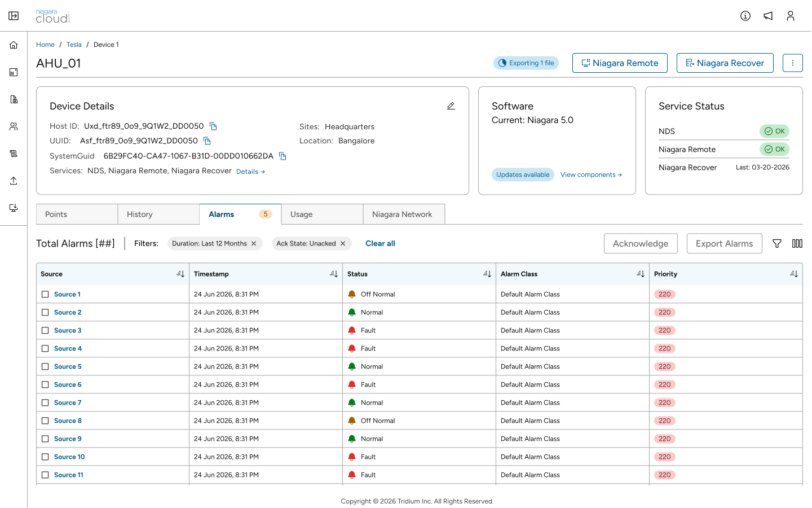Screen dimensions: 812x508
Task: Copy the SystemGuid value
Action: point(283,156)
